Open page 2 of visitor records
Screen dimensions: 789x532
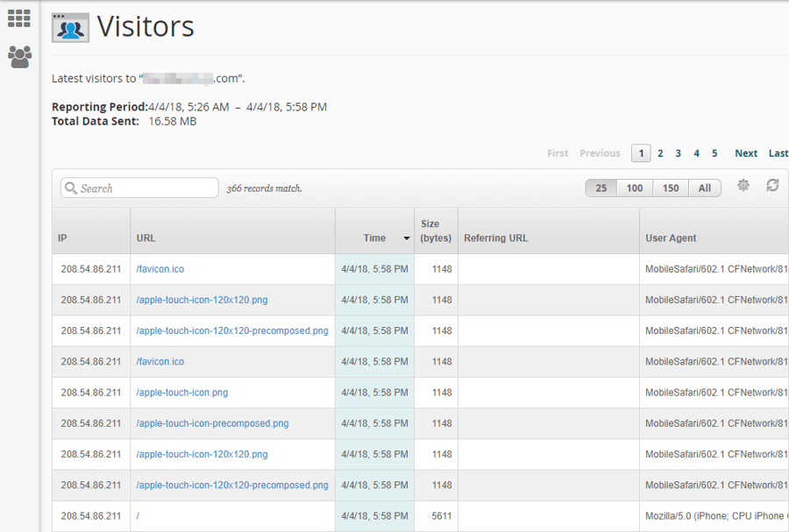pos(659,153)
